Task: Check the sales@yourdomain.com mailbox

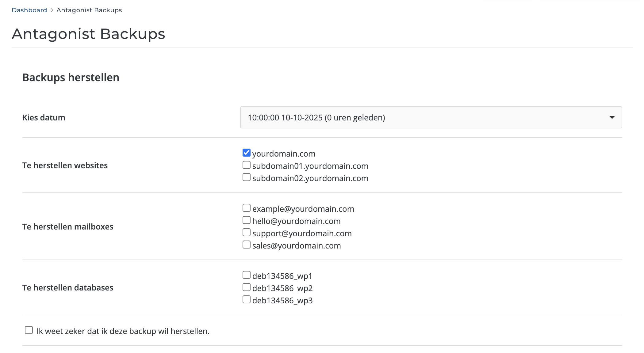Action: [x=246, y=245]
